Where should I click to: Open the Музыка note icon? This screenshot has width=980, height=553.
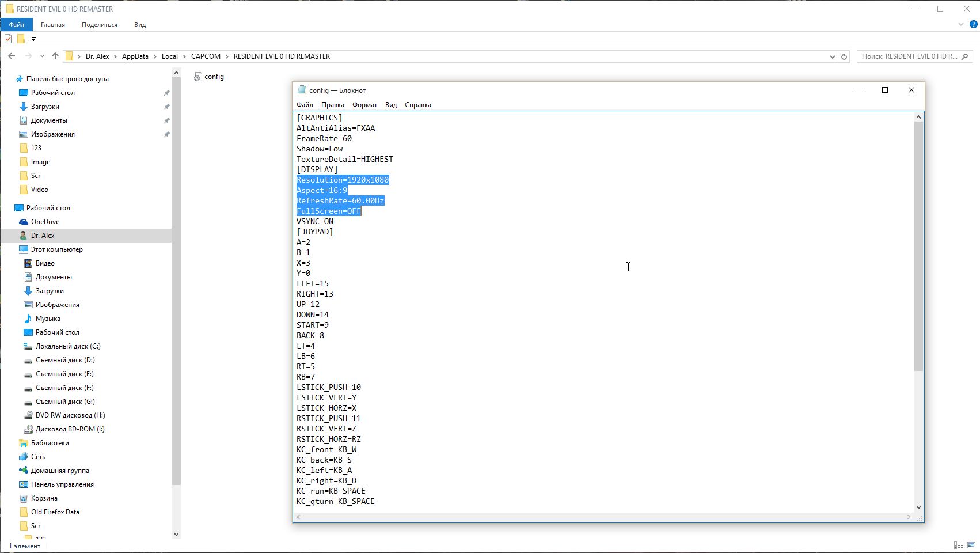click(x=28, y=319)
